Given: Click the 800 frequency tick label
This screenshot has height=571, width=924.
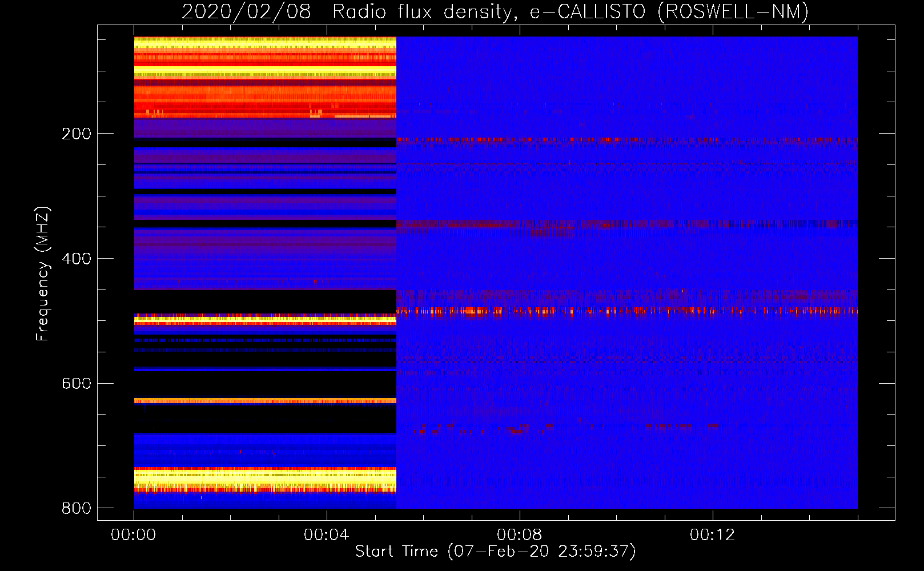Looking at the screenshot, I should (77, 508).
